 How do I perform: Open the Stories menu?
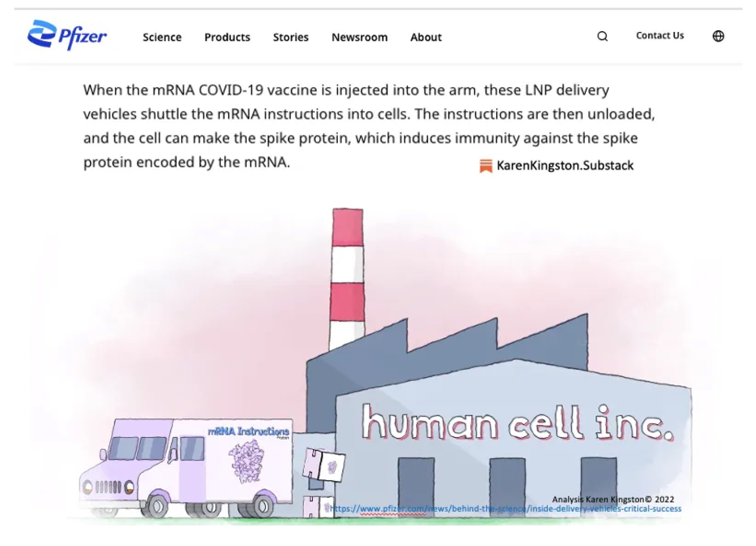(291, 37)
